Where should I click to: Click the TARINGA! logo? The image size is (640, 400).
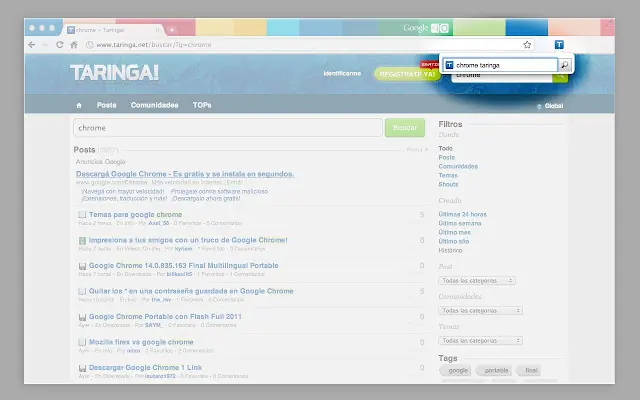click(114, 73)
